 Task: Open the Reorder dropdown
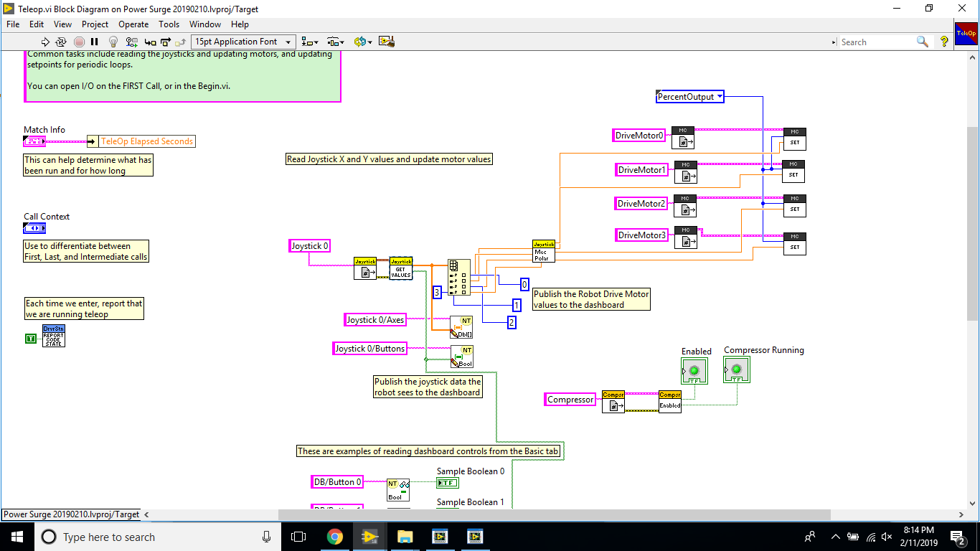click(x=362, y=42)
